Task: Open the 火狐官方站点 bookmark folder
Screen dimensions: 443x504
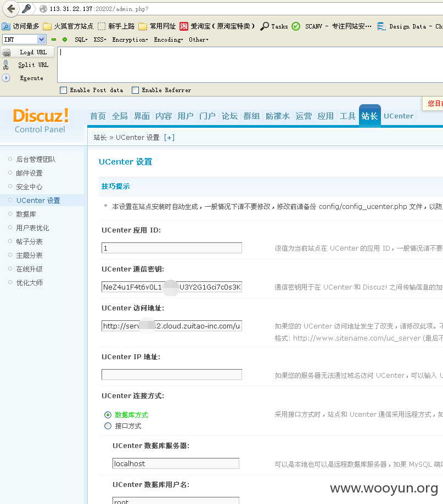Action: click(68, 26)
